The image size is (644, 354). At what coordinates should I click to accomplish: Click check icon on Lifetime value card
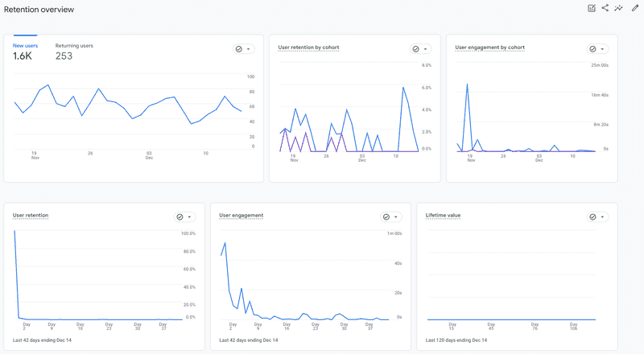click(x=592, y=217)
